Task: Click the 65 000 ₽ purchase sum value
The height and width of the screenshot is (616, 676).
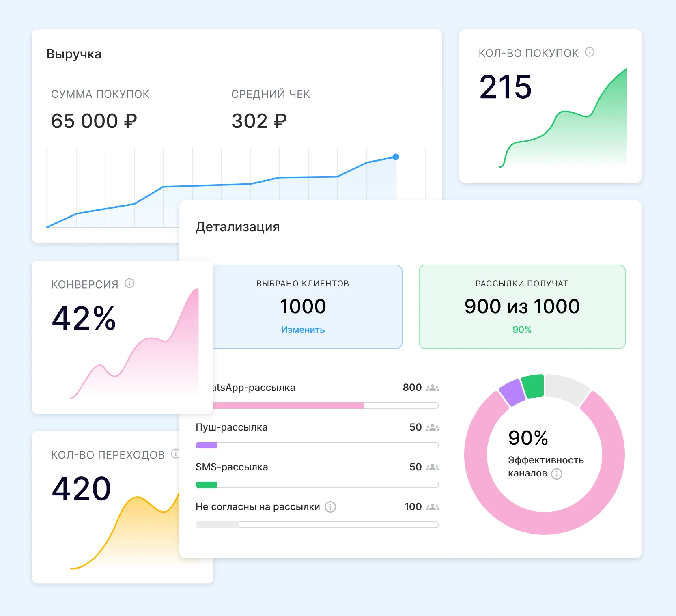Action: [x=94, y=121]
